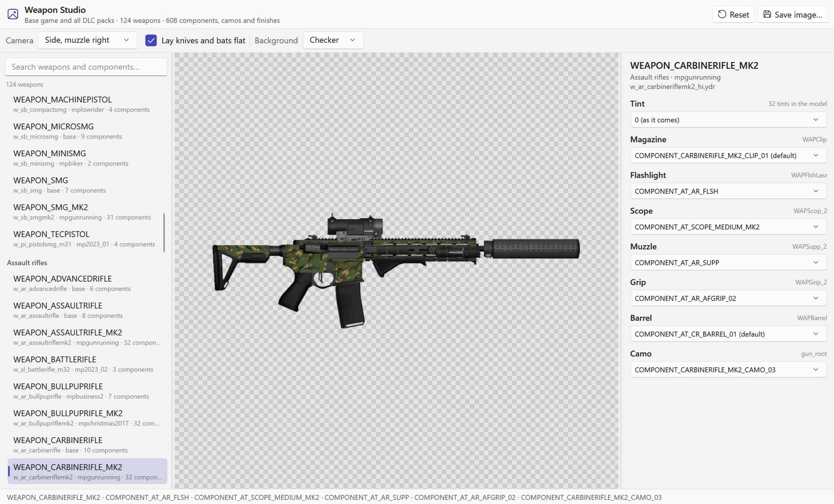Select WEAPON_ADVANCEDRIFLE in the list
This screenshot has width=834, height=504.
[x=87, y=283]
